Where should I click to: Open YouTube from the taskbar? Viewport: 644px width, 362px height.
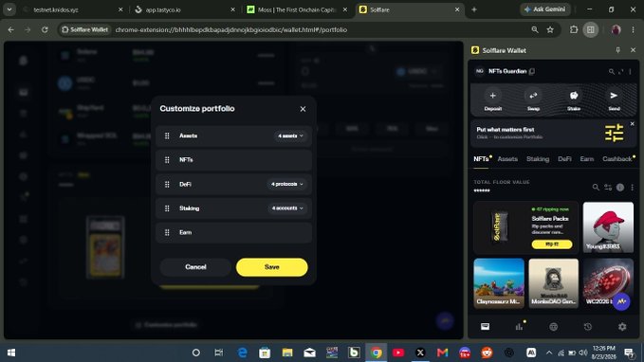pos(398,353)
